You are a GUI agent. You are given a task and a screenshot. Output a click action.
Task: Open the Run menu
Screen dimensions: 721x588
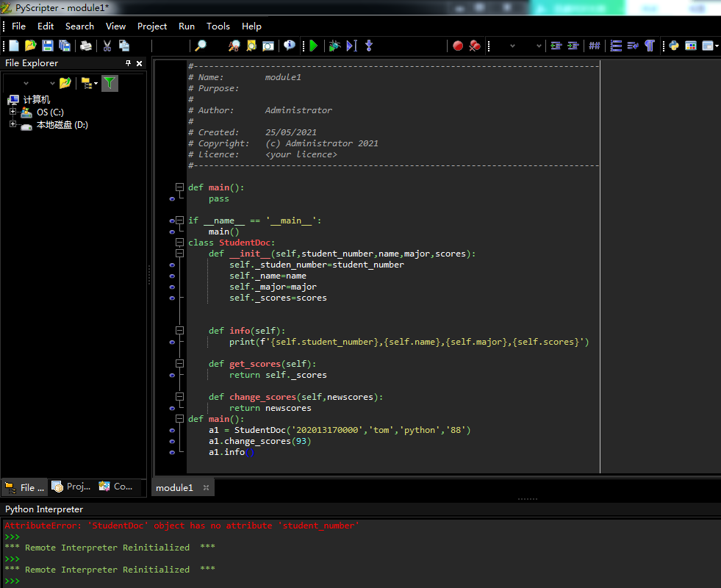click(x=187, y=26)
